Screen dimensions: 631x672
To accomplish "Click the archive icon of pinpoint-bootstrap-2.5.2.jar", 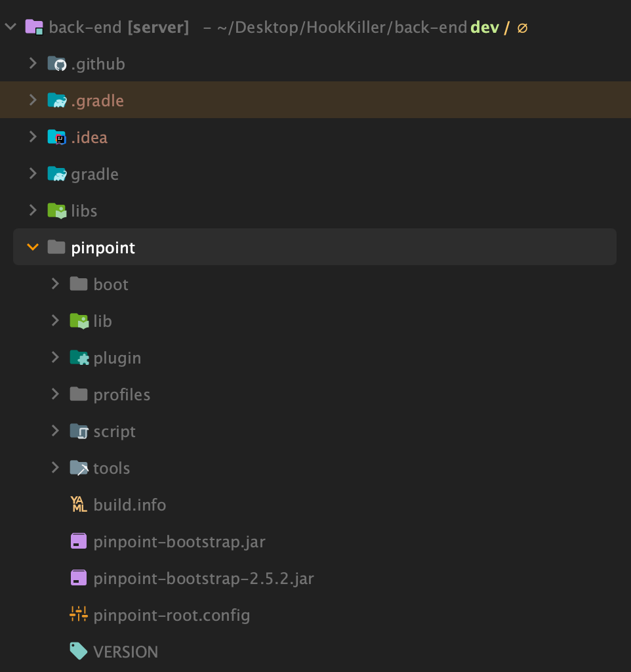I will 79,578.
